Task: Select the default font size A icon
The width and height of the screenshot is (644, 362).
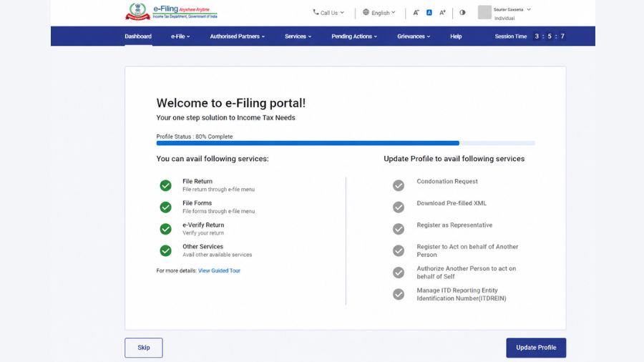Action: point(429,13)
